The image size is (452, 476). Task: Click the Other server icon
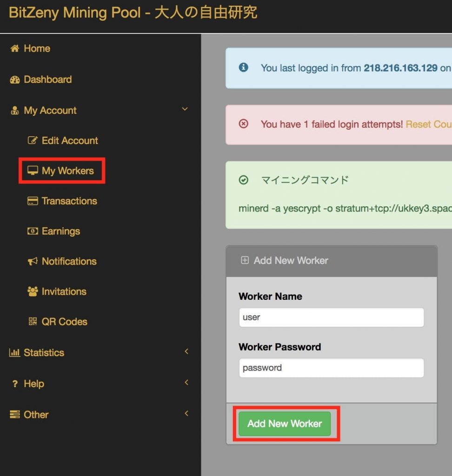14,414
